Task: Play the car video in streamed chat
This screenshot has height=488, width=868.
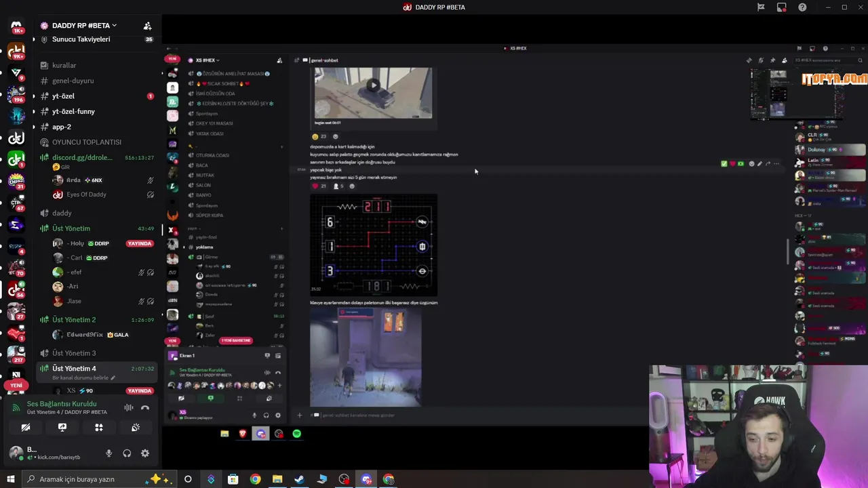Action: point(373,85)
